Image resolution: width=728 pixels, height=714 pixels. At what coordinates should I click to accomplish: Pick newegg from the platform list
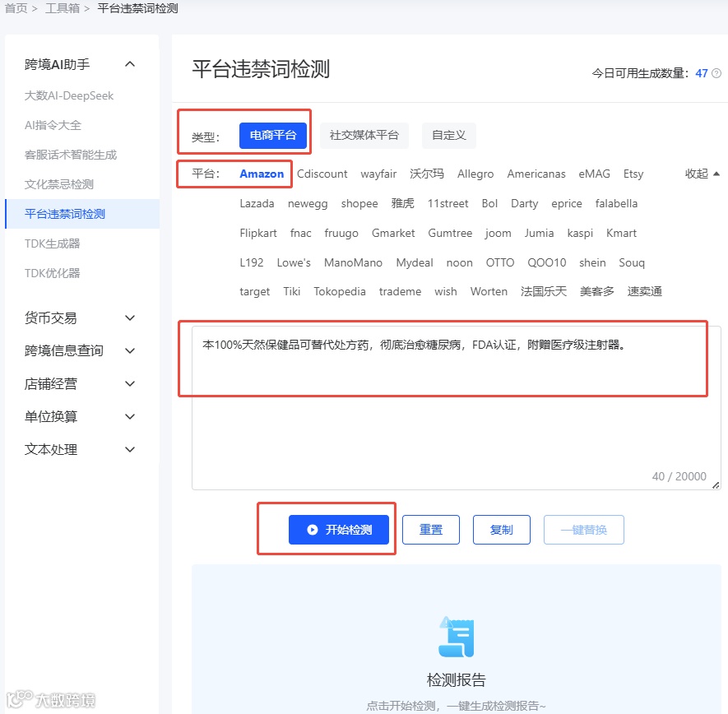[308, 204]
